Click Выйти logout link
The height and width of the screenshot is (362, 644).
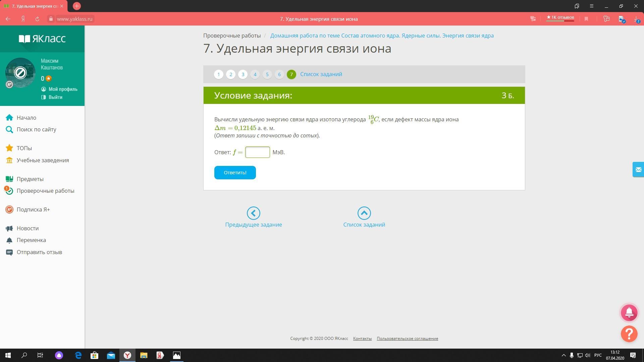click(x=55, y=97)
